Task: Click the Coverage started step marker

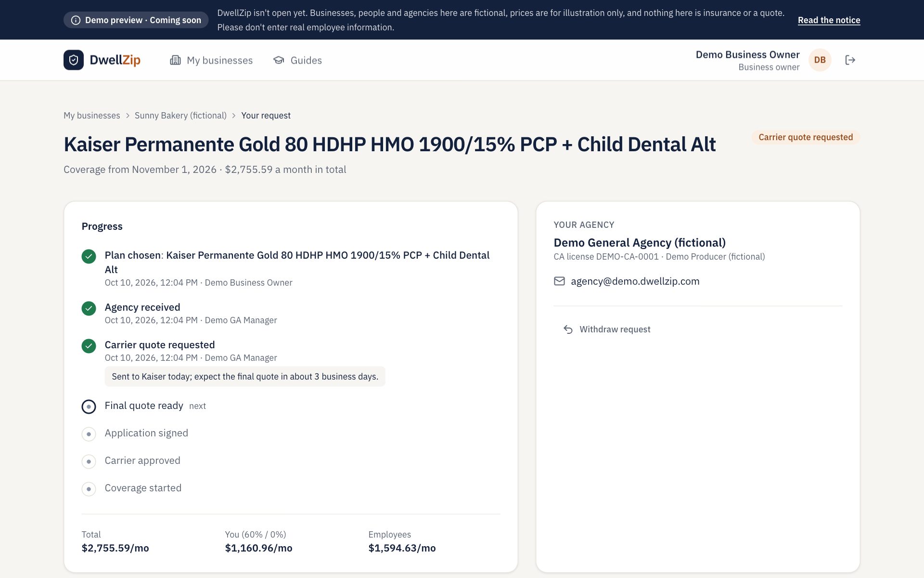Action: (89, 489)
